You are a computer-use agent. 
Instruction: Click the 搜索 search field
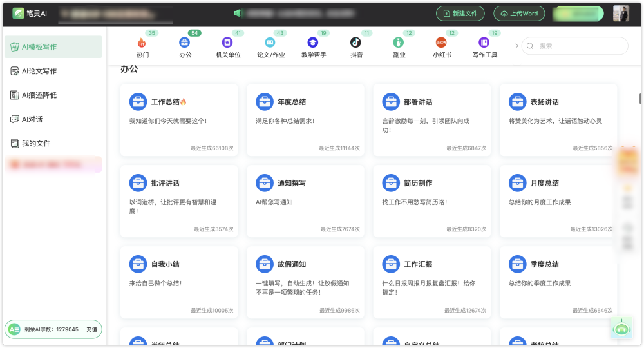[x=574, y=46]
